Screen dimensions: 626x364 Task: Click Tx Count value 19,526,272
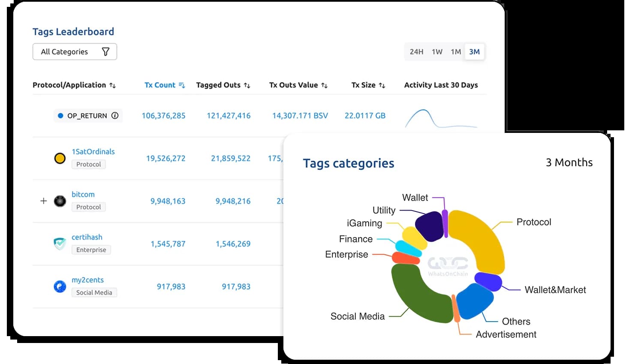pyautogui.click(x=166, y=158)
